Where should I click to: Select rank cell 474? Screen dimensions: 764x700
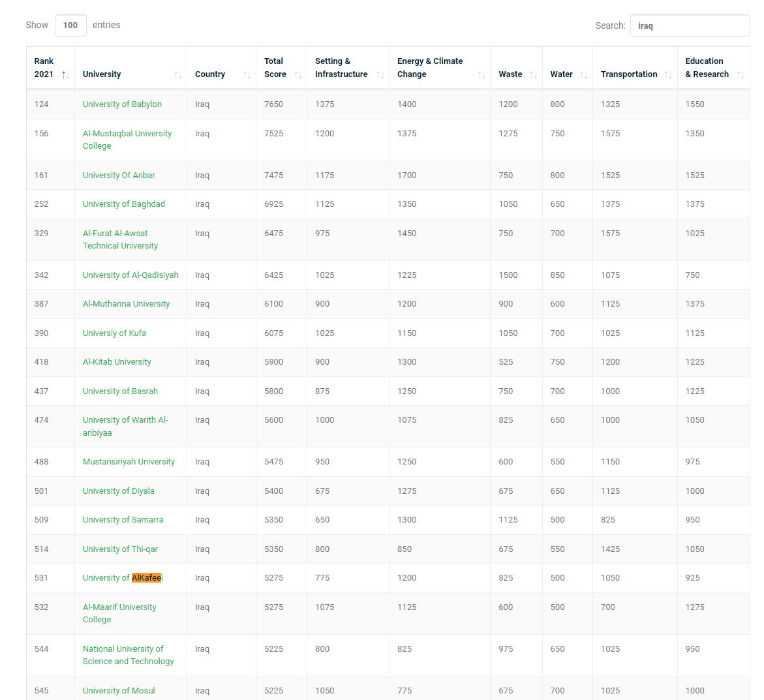(41, 420)
